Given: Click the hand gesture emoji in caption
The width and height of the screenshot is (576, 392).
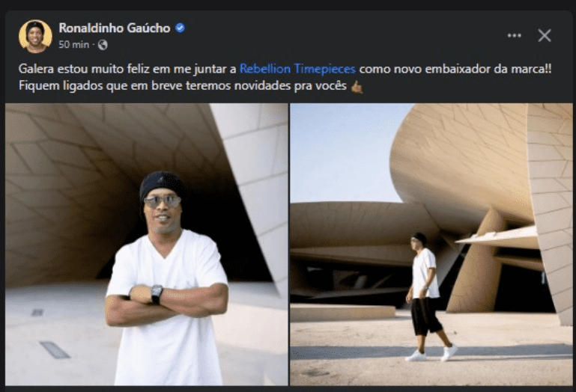Looking at the screenshot, I should 357,87.
